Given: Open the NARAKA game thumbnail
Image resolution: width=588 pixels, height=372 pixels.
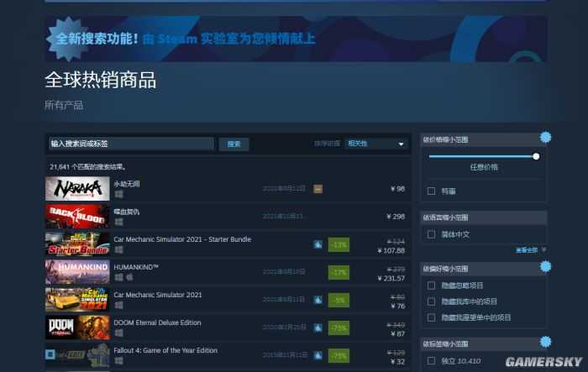Looking at the screenshot, I should tap(77, 189).
